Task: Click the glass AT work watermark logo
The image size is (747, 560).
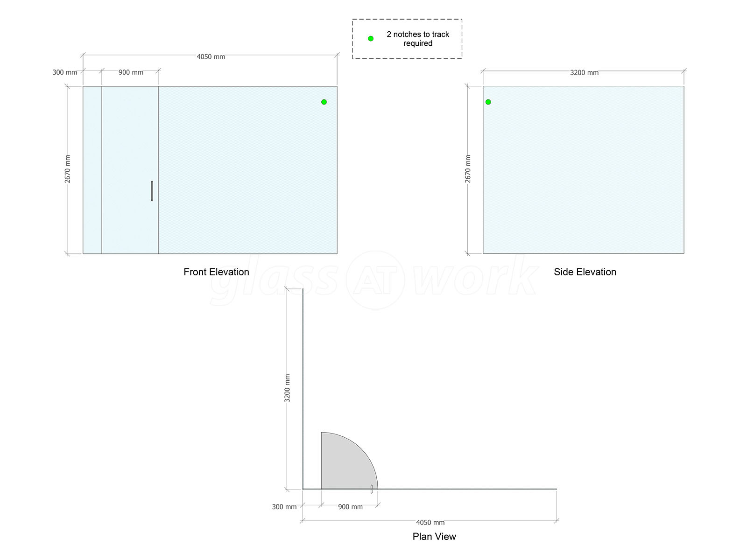Action: [x=373, y=280]
